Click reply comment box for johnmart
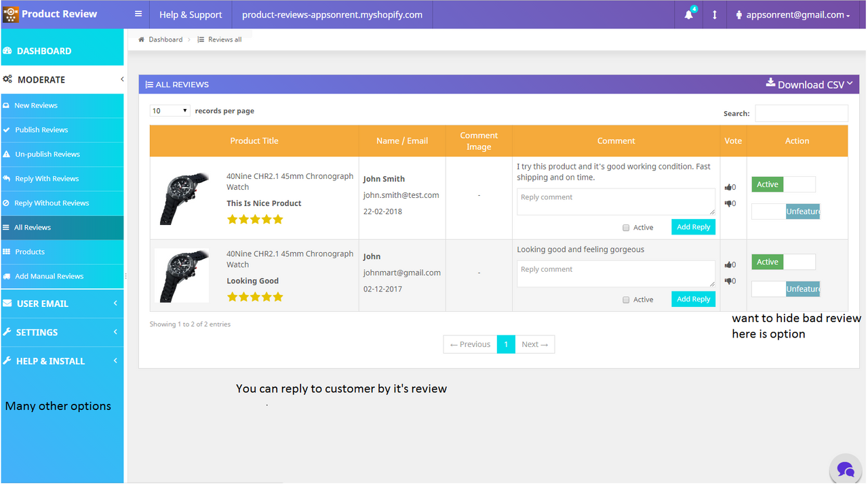 (616, 274)
